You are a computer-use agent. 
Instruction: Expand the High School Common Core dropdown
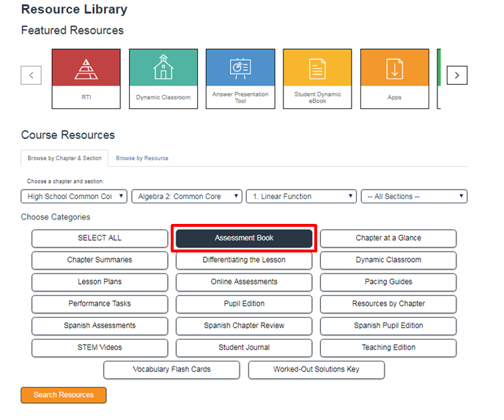[74, 196]
